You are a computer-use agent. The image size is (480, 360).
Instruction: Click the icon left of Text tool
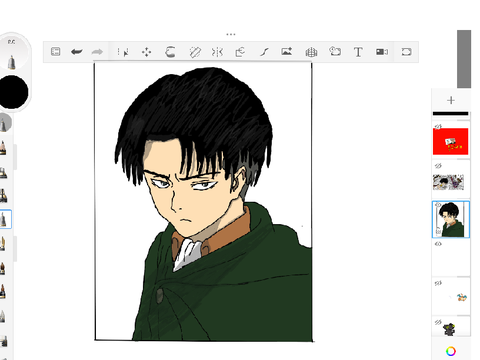coord(335,51)
